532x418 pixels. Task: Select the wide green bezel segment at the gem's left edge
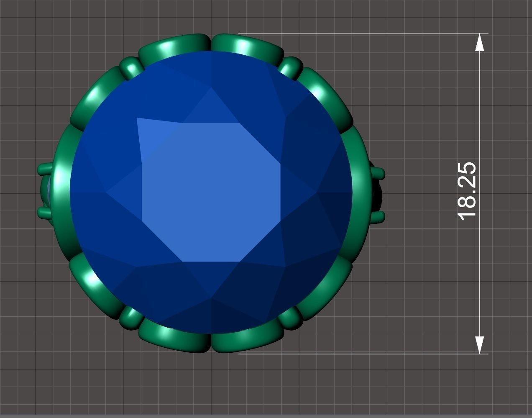61,192
